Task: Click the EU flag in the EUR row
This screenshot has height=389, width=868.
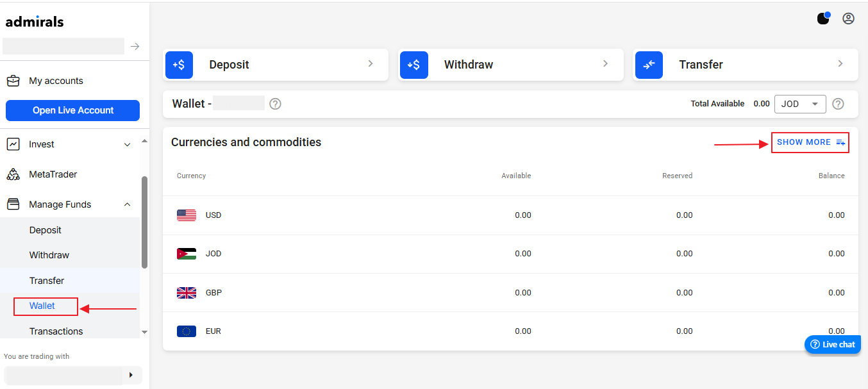Action: click(x=187, y=331)
